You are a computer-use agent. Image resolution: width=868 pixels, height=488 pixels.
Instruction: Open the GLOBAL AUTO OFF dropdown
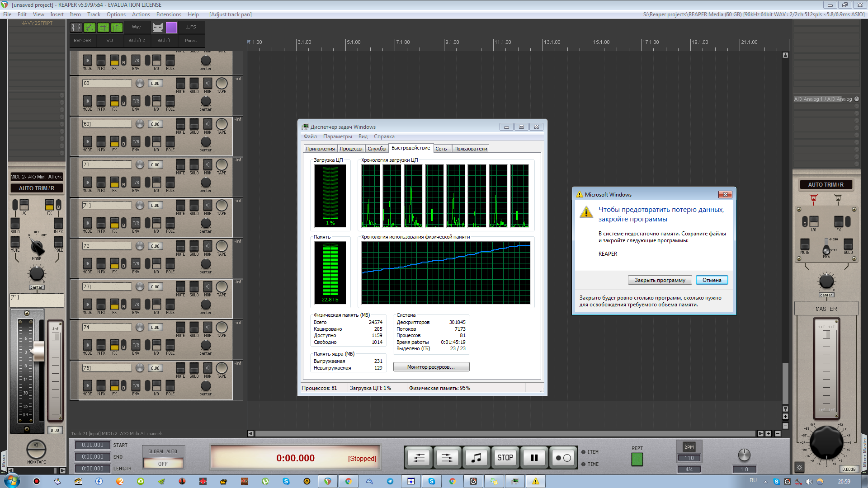click(x=163, y=464)
